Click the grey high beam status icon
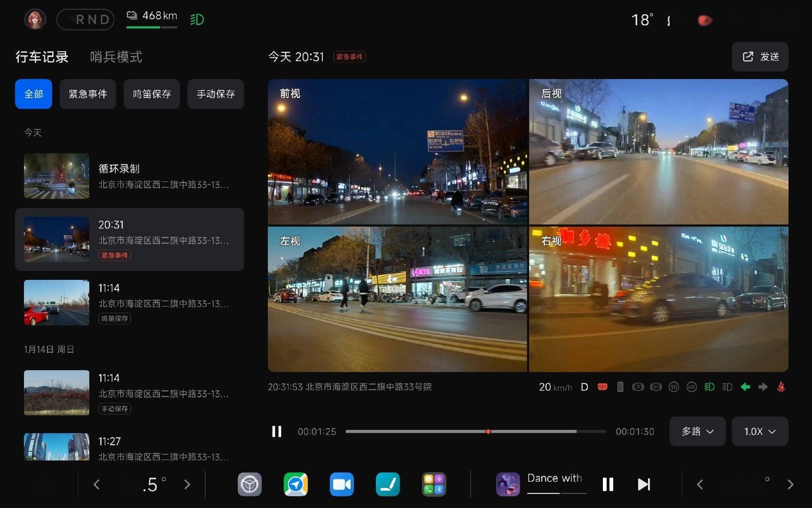 pos(727,387)
